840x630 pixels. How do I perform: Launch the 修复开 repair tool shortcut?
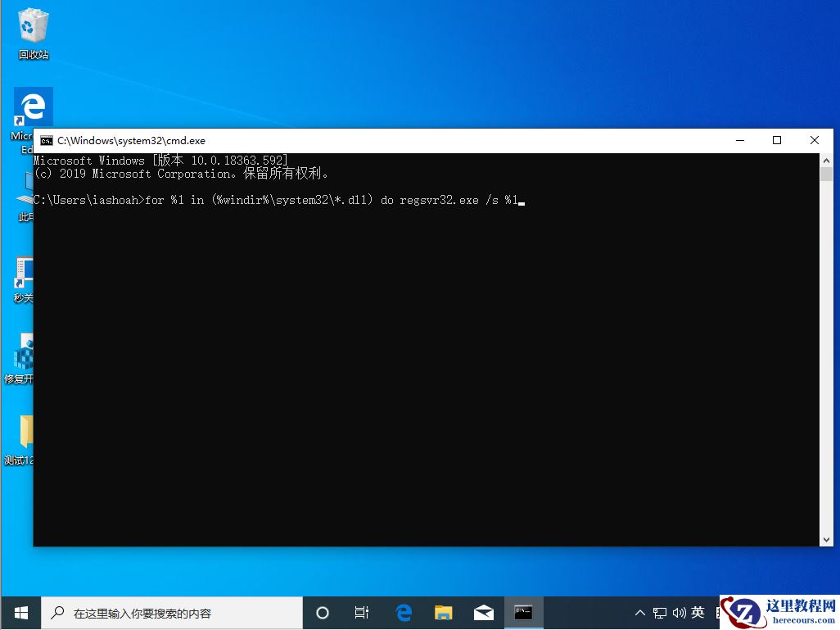[x=23, y=352]
